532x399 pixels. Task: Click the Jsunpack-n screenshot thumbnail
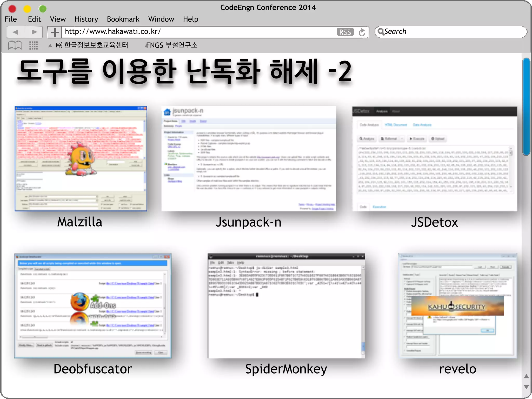(249, 159)
